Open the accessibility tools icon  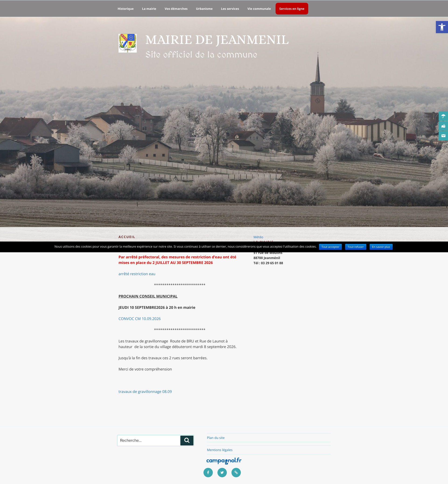click(x=442, y=27)
